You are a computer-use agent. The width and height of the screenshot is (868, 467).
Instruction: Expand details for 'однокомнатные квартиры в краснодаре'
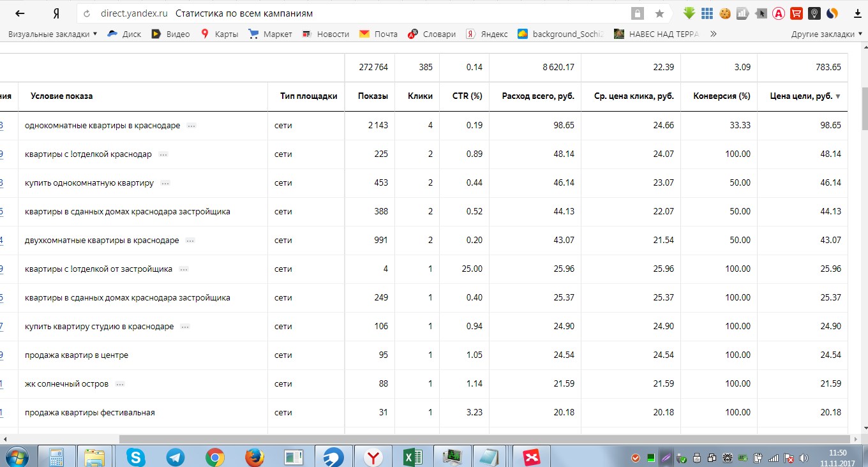coord(191,126)
